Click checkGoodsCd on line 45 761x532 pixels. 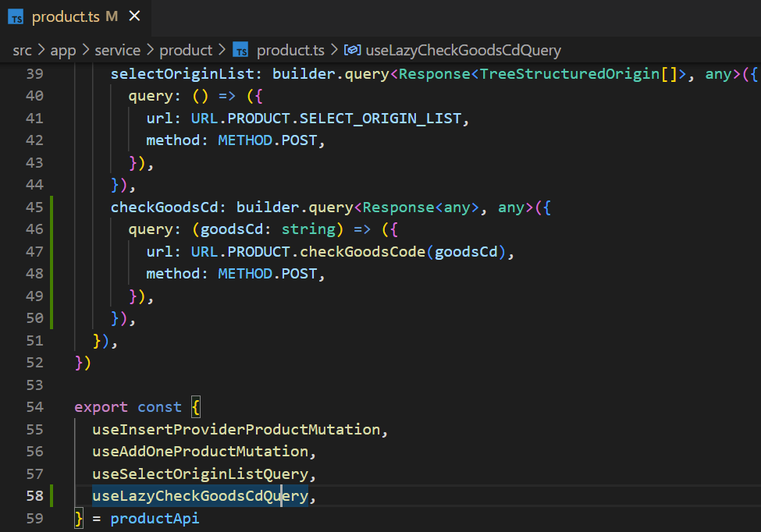tap(165, 207)
